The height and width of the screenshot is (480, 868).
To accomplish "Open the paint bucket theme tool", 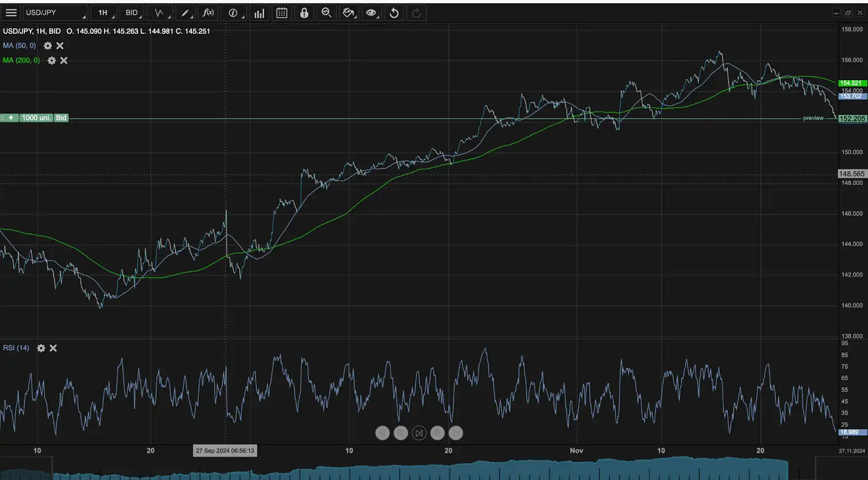I will pos(348,13).
